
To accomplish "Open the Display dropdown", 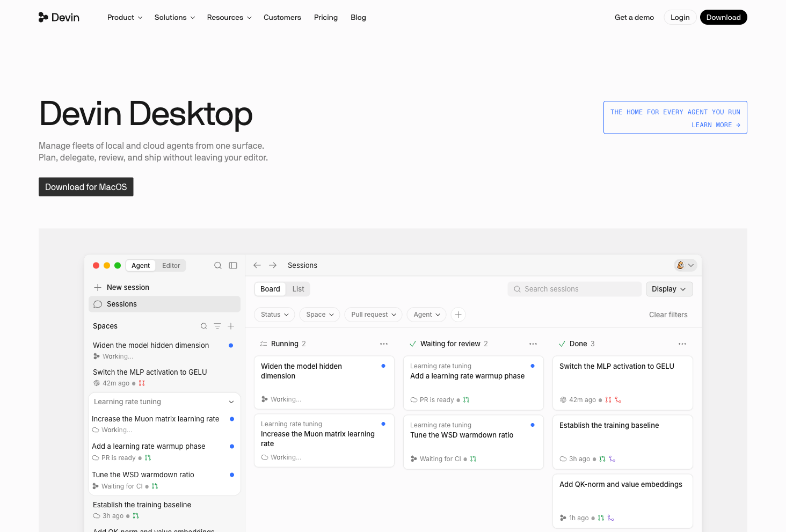I will point(669,289).
